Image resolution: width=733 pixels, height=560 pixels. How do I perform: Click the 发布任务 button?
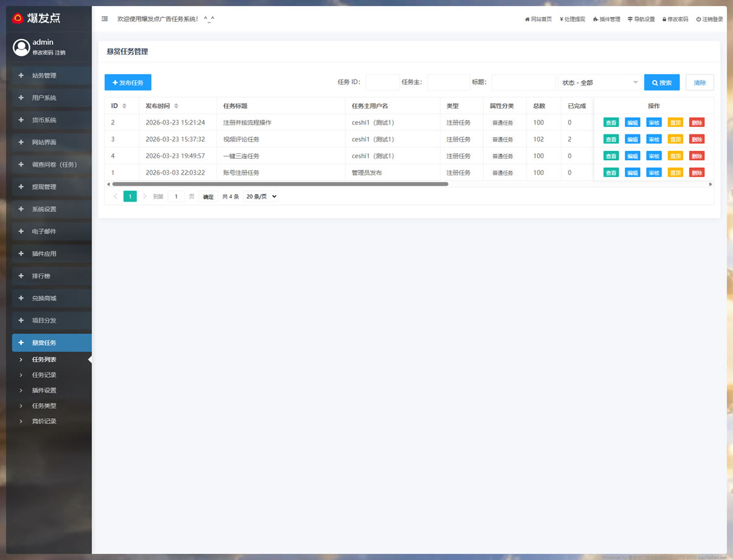point(128,82)
